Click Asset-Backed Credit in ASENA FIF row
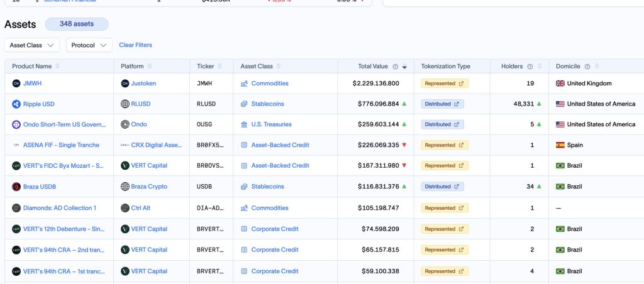The width and height of the screenshot is (644, 284). click(280, 145)
